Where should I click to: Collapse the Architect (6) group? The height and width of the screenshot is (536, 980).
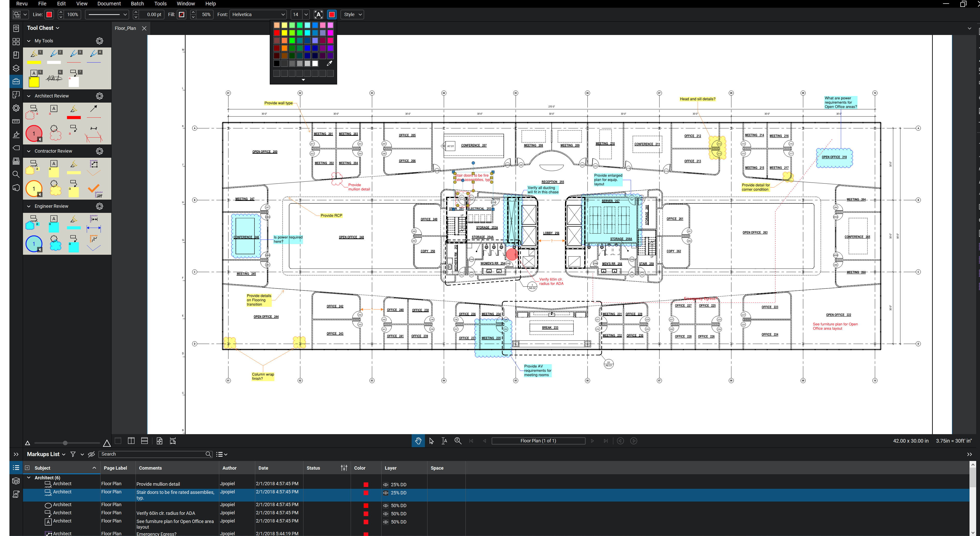click(29, 478)
